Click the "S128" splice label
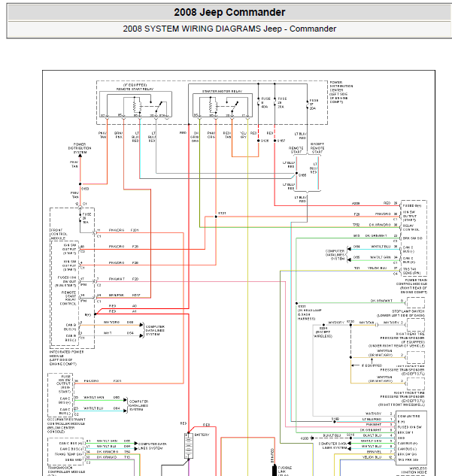This screenshot has height=476, width=452. [265, 141]
